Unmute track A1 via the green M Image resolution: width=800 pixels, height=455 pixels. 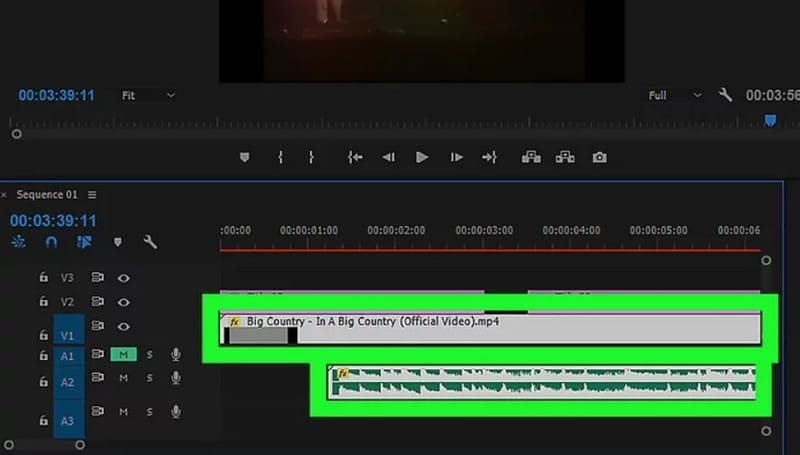(123, 354)
